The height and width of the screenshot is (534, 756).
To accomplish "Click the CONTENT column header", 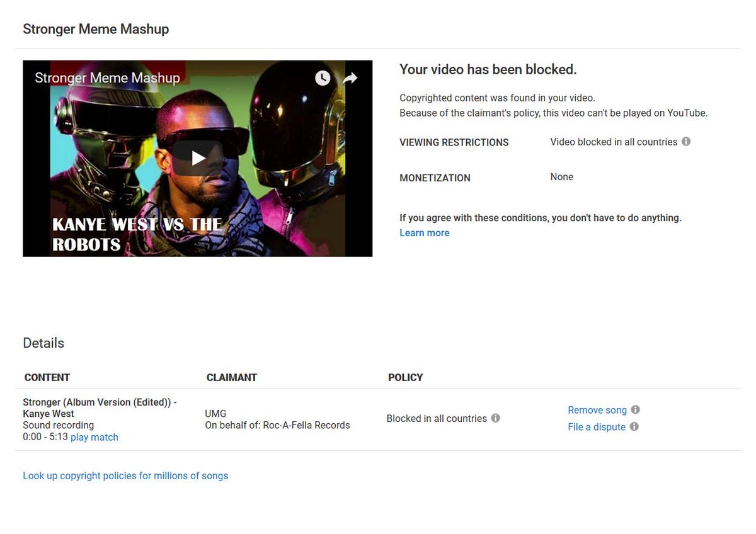I will click(47, 378).
